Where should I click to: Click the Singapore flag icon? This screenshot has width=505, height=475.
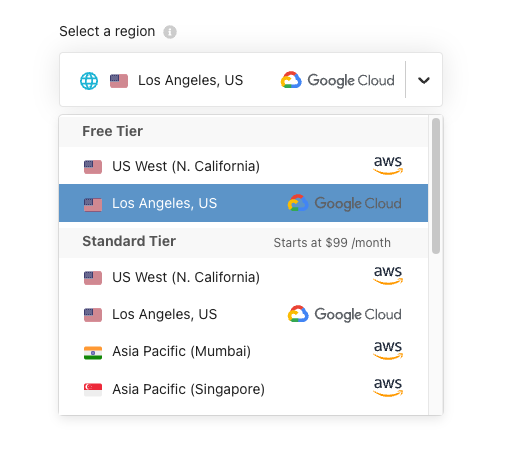click(x=93, y=389)
